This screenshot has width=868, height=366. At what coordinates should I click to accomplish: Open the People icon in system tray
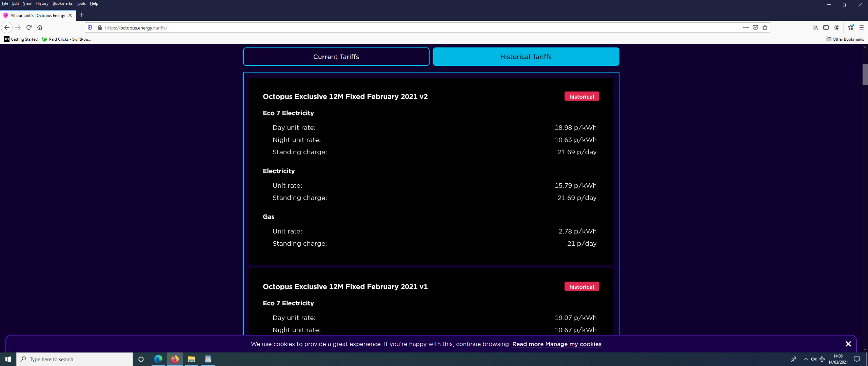(794, 359)
